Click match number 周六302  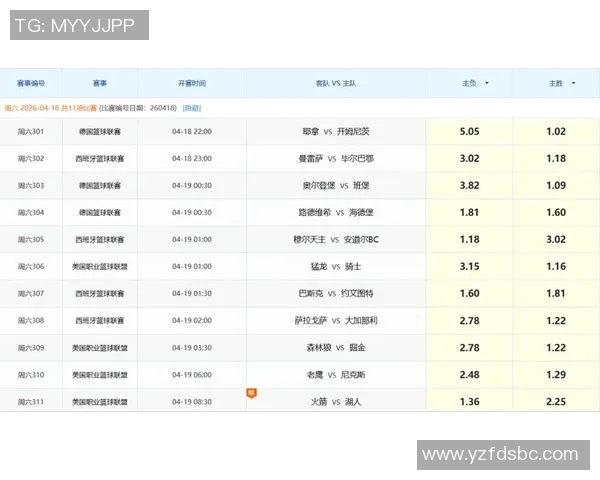pyautogui.click(x=31, y=158)
